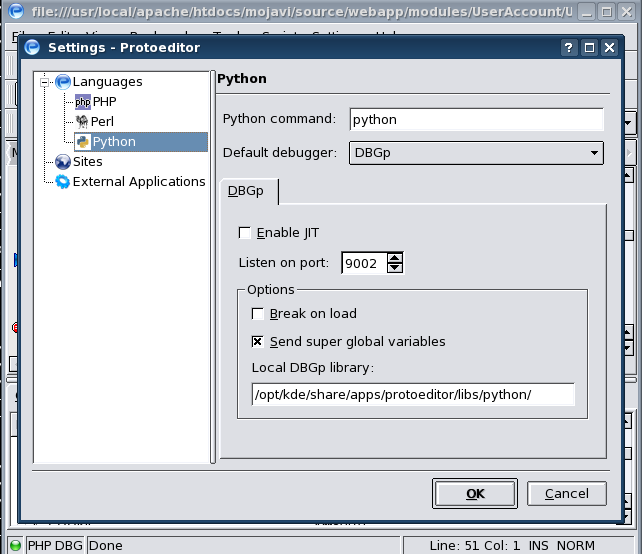Image resolution: width=642 pixels, height=554 pixels.
Task: Open the Default debugger dropdown
Action: (476, 153)
